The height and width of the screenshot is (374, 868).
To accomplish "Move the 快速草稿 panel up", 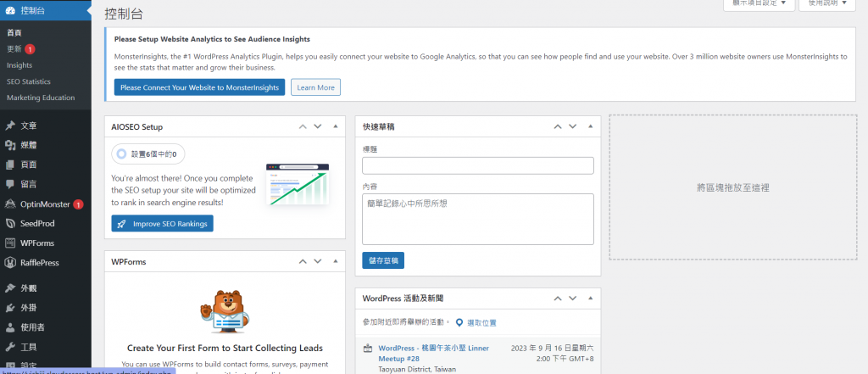I will point(558,126).
